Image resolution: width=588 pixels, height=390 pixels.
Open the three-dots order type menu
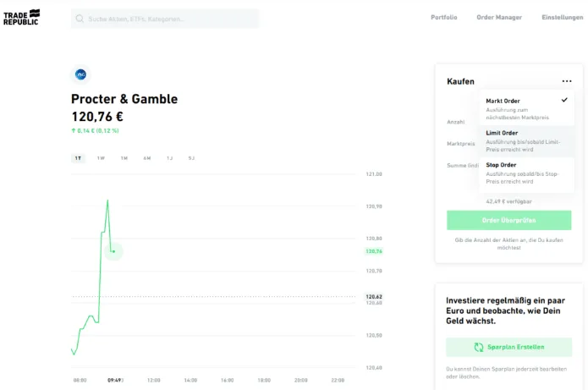click(566, 81)
